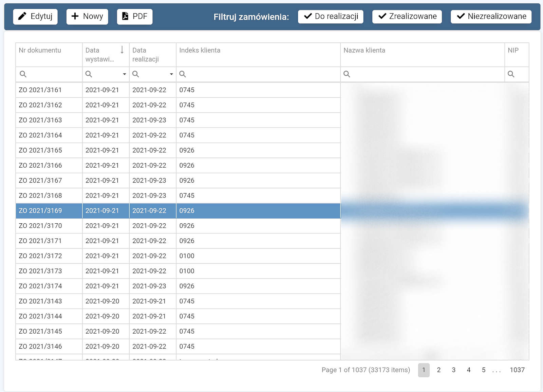This screenshot has height=392, width=543.
Task: Click search icon in Indeks klienta filter
Action: click(x=183, y=74)
